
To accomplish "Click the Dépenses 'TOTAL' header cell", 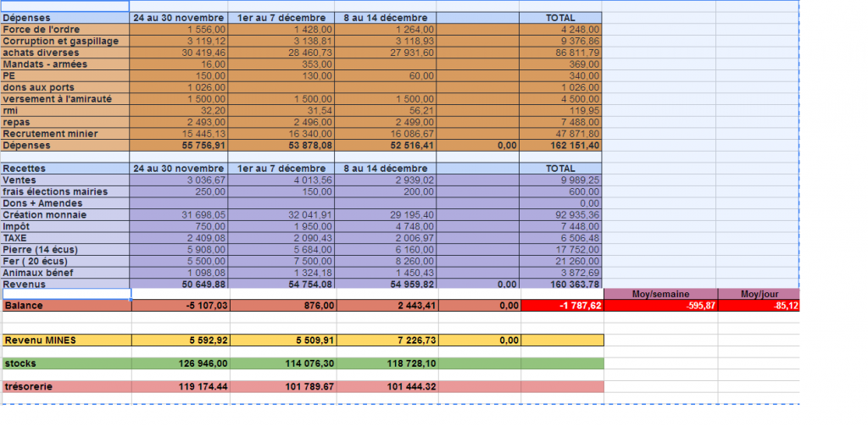I will (x=561, y=18).
